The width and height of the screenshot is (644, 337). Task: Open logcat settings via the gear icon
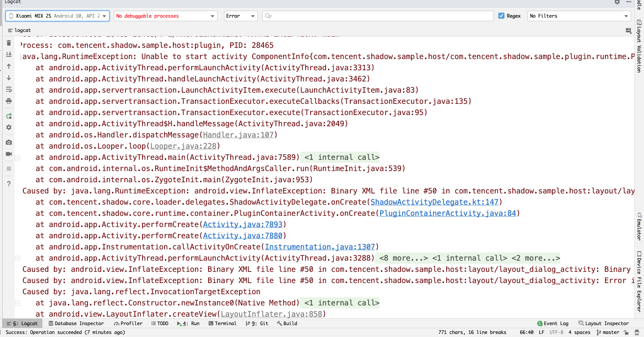pyautogui.click(x=9, y=127)
